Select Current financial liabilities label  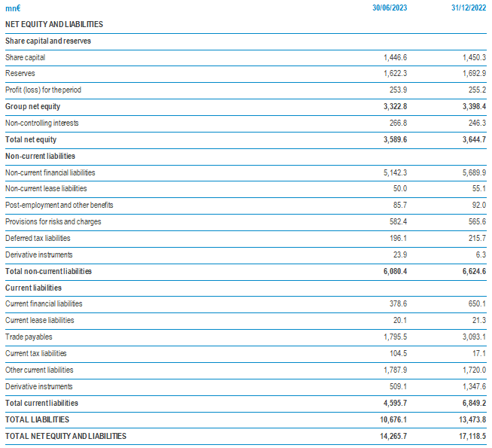[44, 303]
